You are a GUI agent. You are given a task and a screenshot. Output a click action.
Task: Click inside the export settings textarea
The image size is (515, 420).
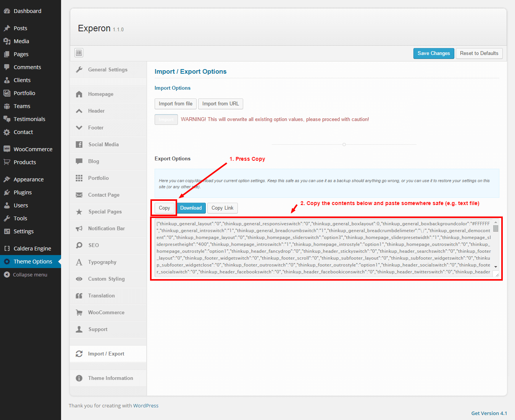click(x=324, y=248)
